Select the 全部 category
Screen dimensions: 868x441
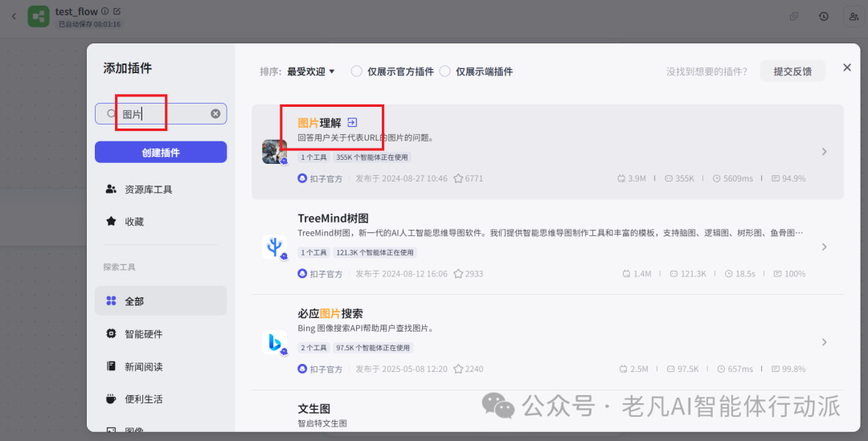[x=161, y=301]
